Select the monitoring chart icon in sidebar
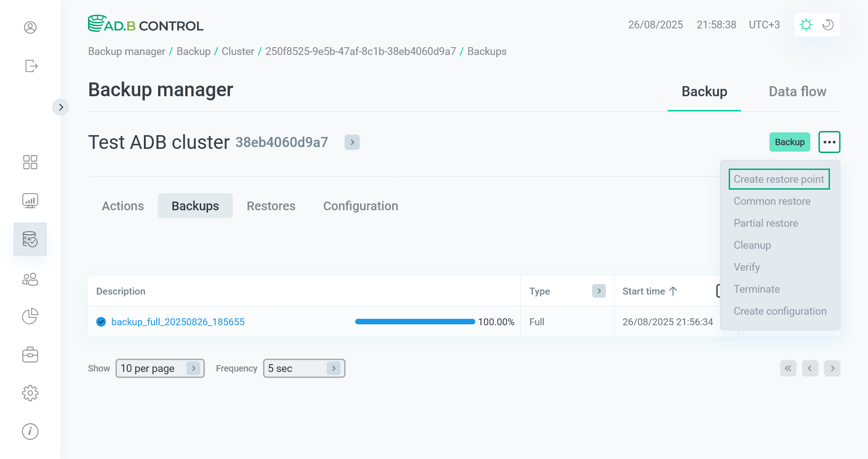The width and height of the screenshot is (868, 459). pos(30,200)
